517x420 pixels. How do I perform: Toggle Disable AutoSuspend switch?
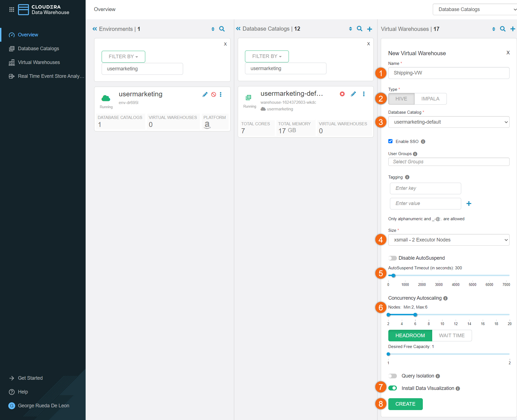392,258
